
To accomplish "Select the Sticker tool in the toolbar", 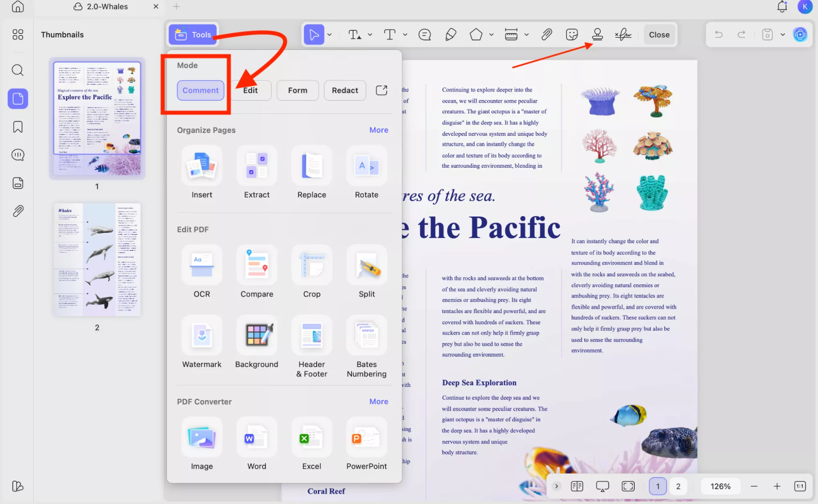I will [x=572, y=34].
